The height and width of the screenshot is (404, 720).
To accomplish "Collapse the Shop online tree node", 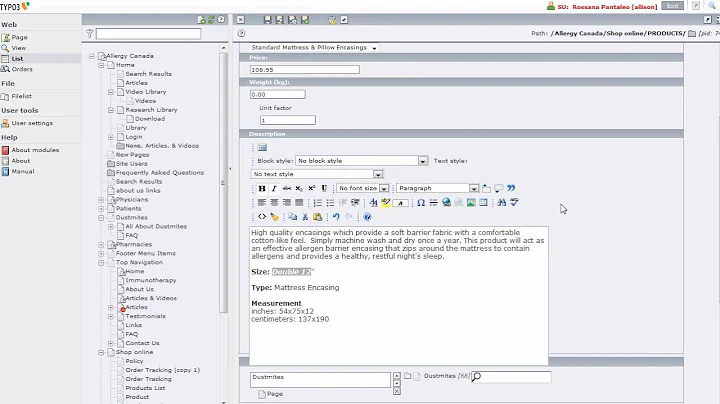I will [101, 352].
